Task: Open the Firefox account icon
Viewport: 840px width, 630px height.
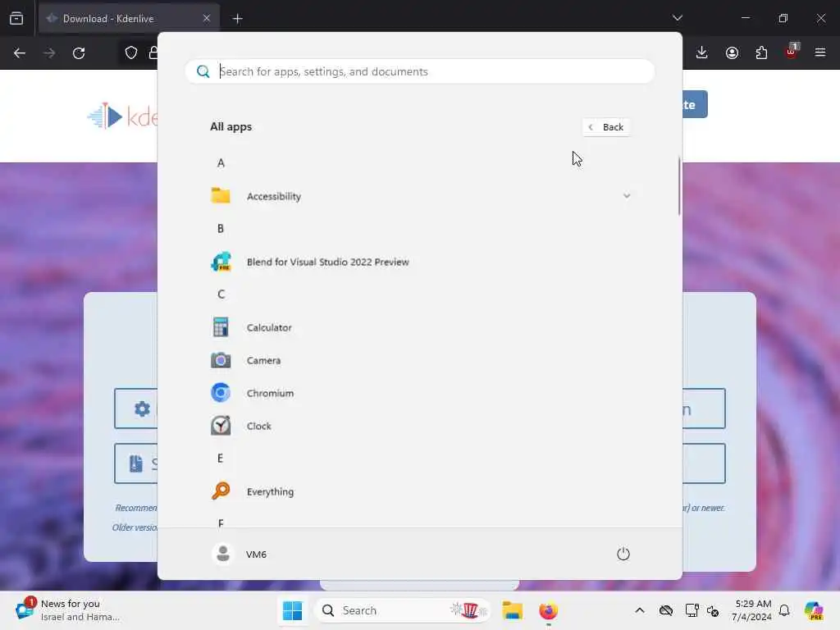Action: click(732, 52)
